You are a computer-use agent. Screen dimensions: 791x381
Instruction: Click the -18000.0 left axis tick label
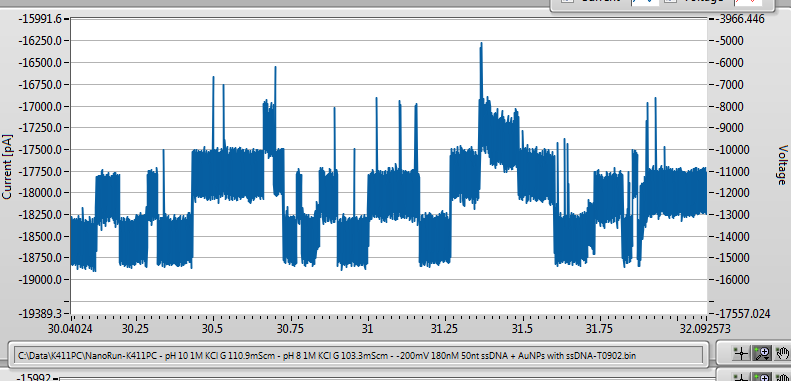tap(40, 193)
